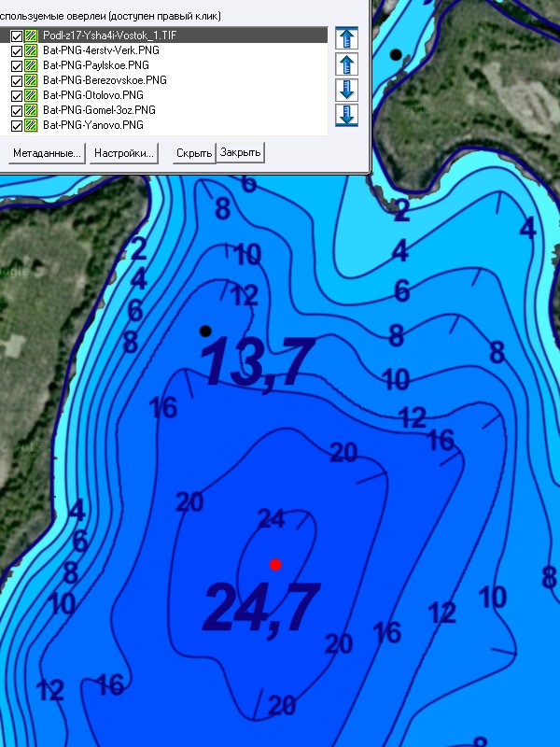Click the layer icon beside Bat-PNG-Berezovskoe.PNG
The height and width of the screenshot is (747, 560).
31,80
